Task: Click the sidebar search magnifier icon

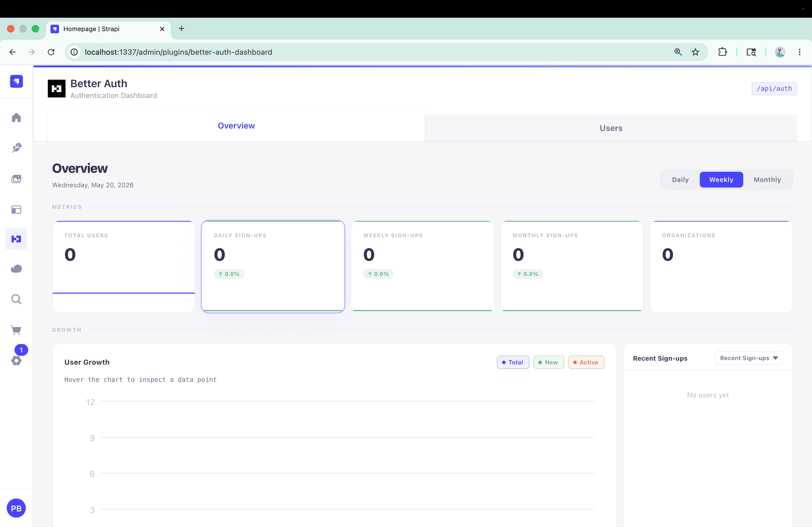Action: tap(16, 299)
